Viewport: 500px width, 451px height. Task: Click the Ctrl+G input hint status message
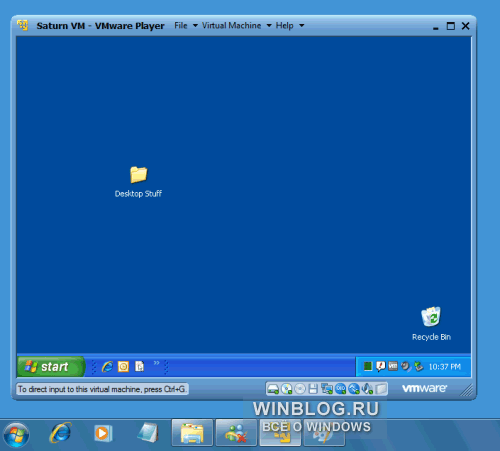coord(102,389)
